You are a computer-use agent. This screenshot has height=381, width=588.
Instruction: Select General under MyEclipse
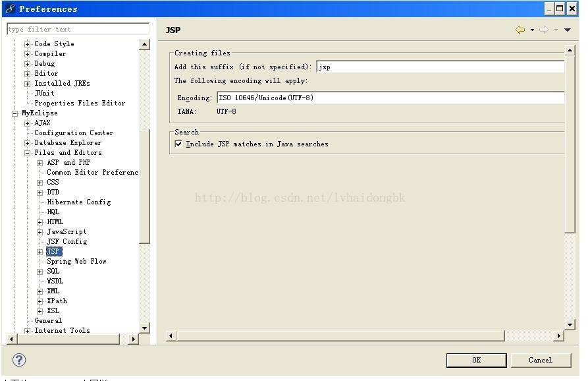pos(48,320)
